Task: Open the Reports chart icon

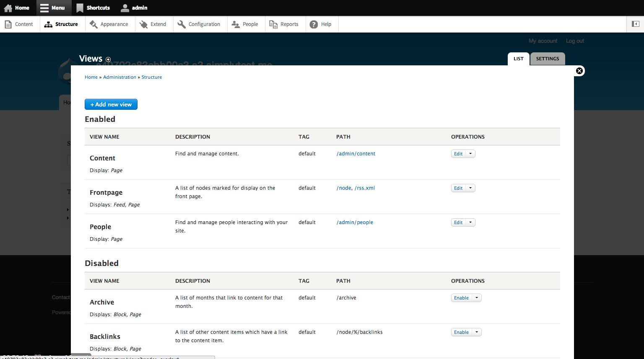Action: 273,24
